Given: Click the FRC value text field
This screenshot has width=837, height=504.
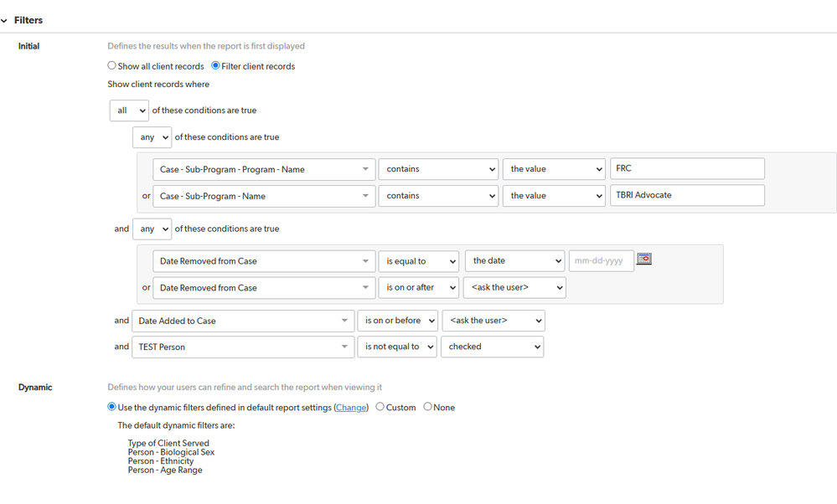Looking at the screenshot, I should click(x=687, y=168).
